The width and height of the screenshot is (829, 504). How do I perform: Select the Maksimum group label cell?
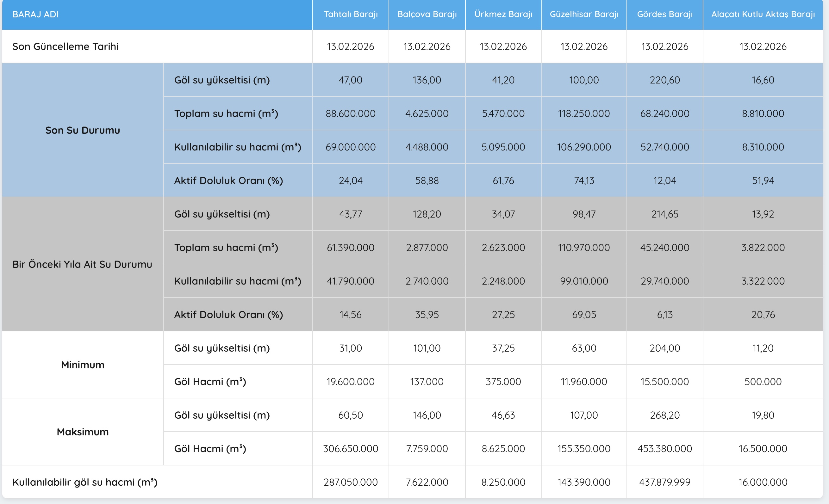click(83, 432)
